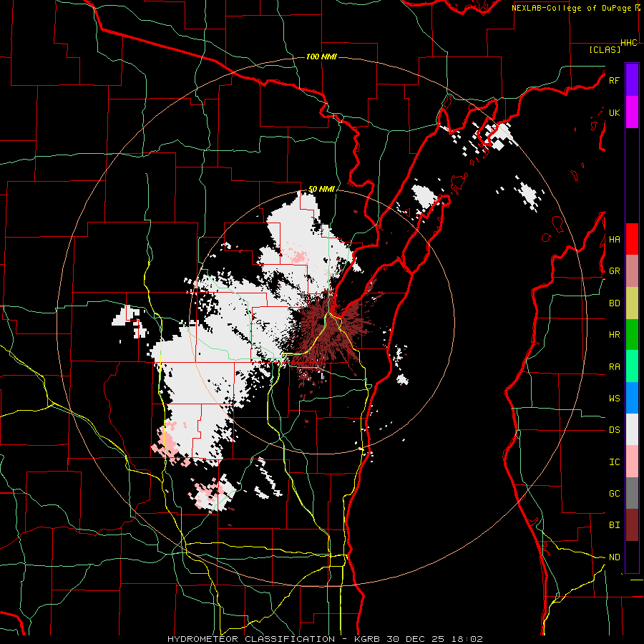The height and width of the screenshot is (644, 644).
Task: Select the yellow BD legend swatch
Action: pyautogui.click(x=632, y=303)
